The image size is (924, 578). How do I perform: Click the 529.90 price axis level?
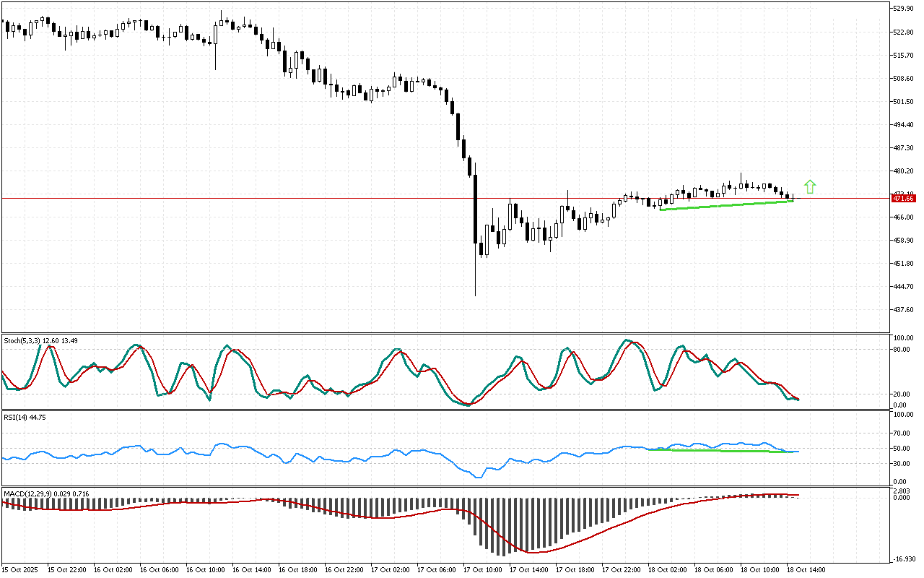904,9
